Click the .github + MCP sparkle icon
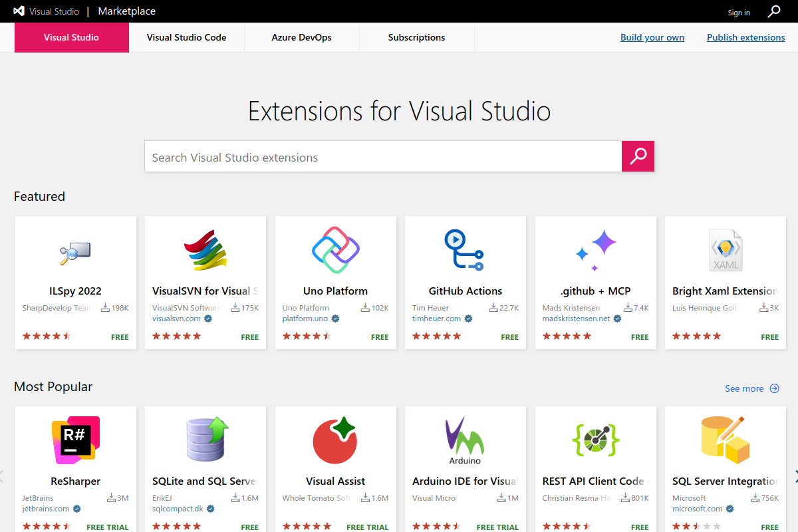This screenshot has width=798, height=532. click(596, 250)
